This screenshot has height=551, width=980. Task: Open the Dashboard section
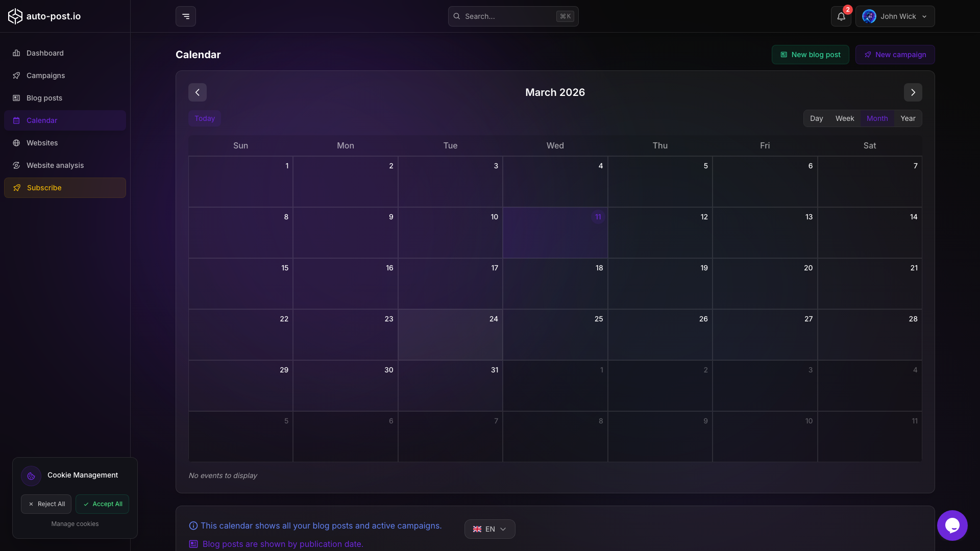pyautogui.click(x=45, y=53)
